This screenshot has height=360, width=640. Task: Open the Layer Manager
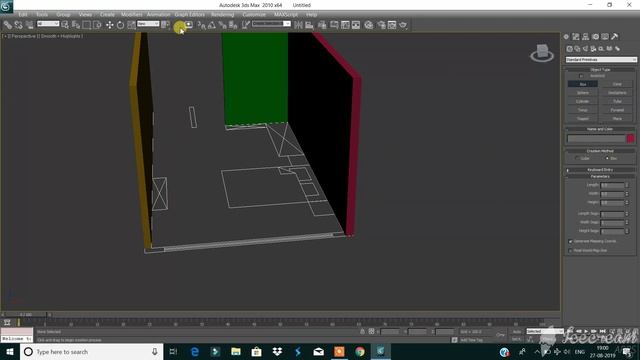point(322,25)
